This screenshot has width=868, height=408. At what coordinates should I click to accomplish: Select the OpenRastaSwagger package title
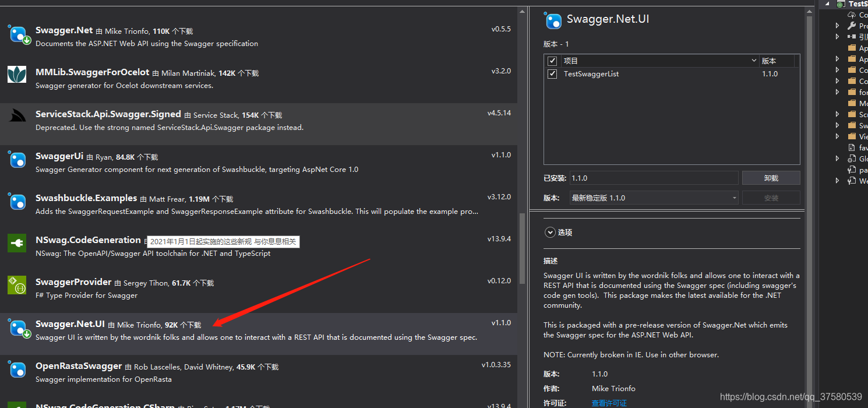tap(79, 366)
